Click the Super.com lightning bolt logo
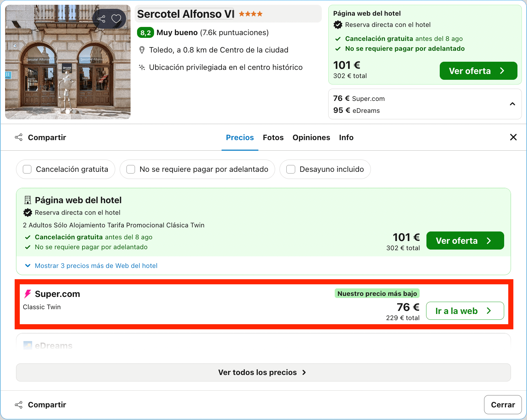Screen dimensions: 527x420 click(x=28, y=294)
